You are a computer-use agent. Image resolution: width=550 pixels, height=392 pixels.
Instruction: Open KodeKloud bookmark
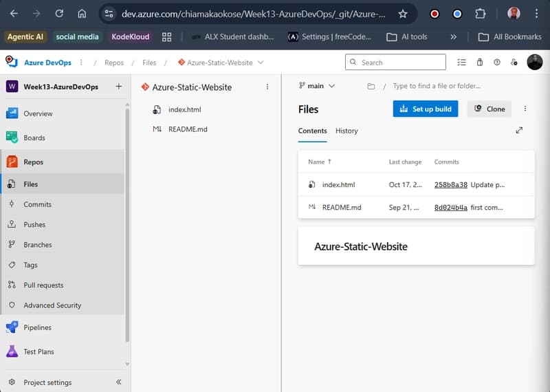point(130,37)
